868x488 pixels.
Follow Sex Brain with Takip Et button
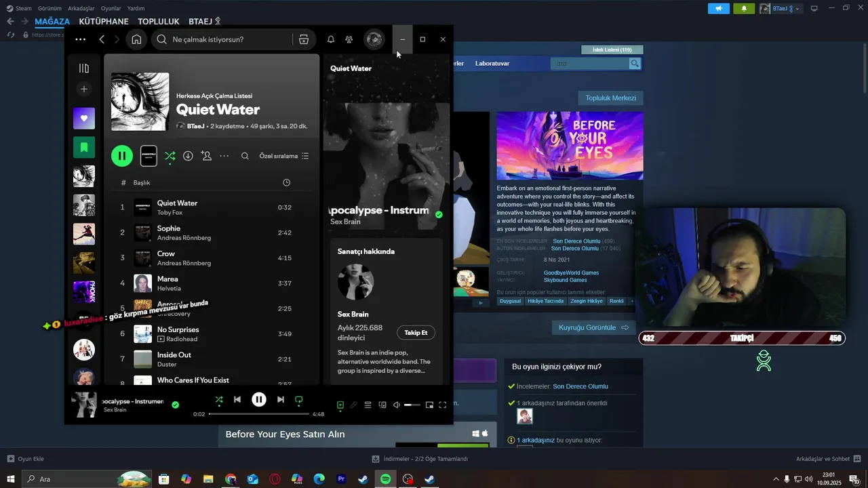[416, 333]
